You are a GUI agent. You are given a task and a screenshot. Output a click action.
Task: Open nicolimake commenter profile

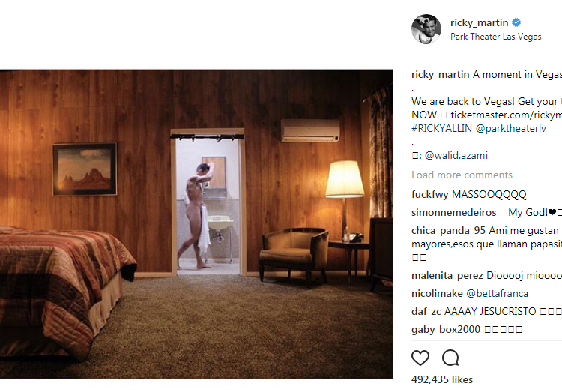tap(437, 293)
